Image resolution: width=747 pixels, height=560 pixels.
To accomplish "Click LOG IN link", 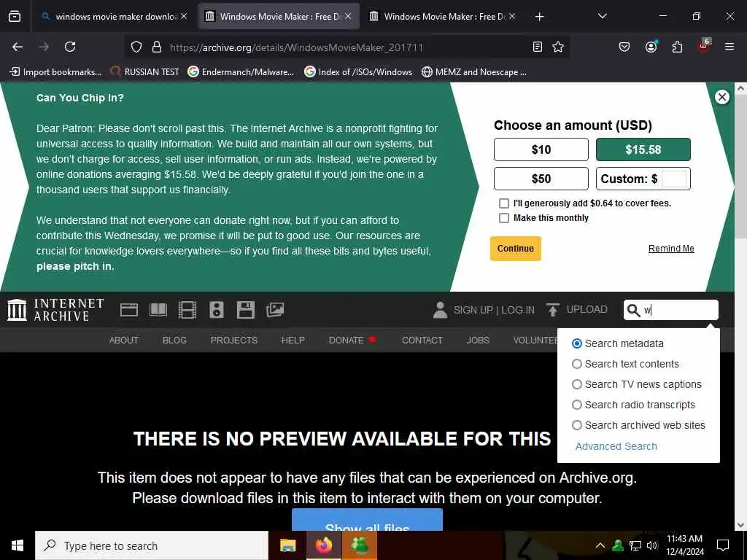I will [x=518, y=310].
